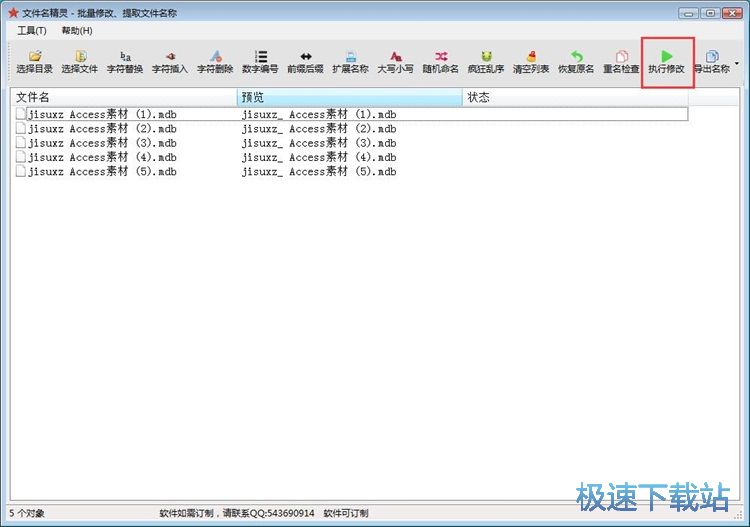Expand the toolbar overflow arrow

click(x=737, y=63)
